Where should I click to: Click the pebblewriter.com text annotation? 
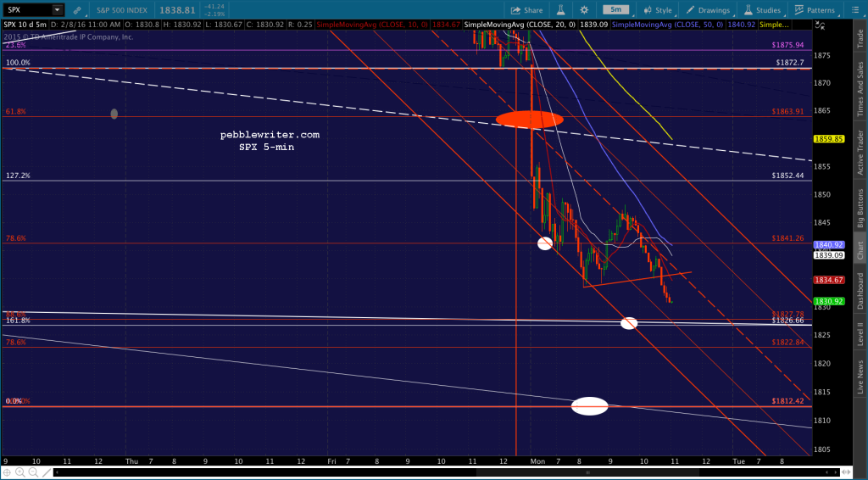tap(270, 135)
